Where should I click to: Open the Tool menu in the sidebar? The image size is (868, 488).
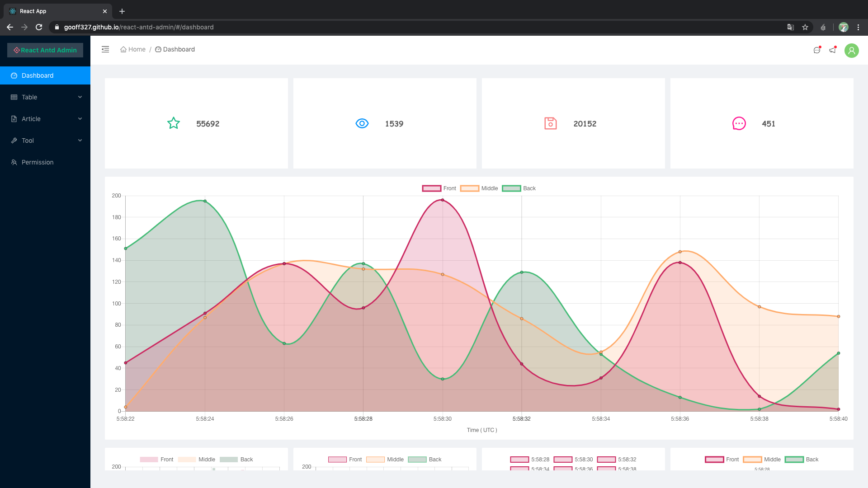click(45, 140)
